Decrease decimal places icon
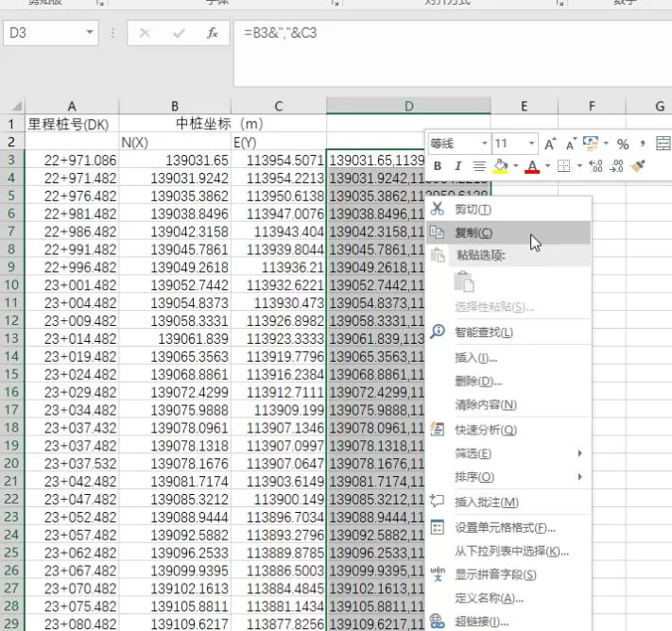 (x=616, y=166)
